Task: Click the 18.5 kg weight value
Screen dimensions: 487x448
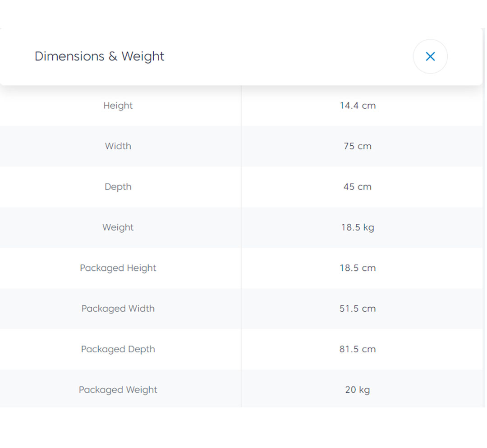Action: click(358, 227)
